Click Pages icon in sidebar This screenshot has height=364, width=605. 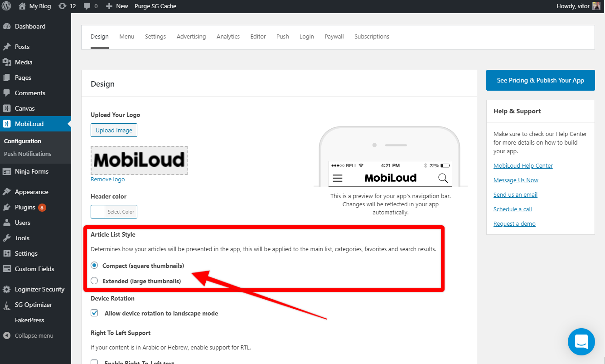[7, 78]
